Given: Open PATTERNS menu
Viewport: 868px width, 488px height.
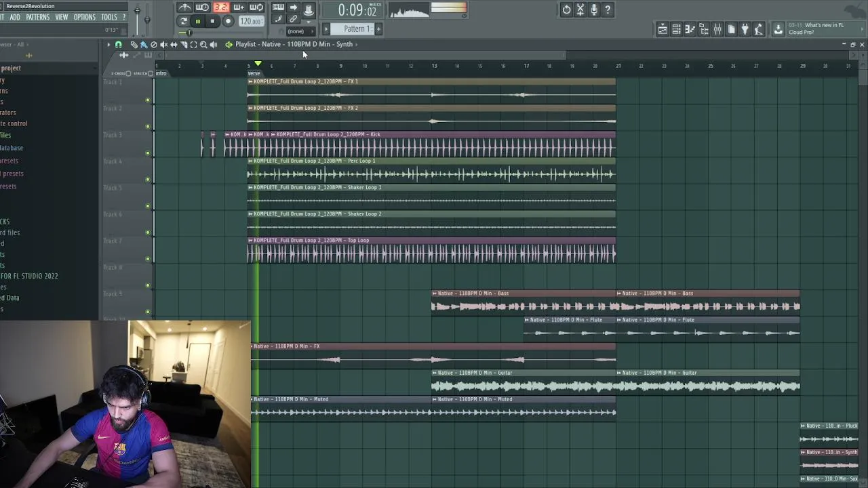Looking at the screenshot, I should click(x=37, y=17).
